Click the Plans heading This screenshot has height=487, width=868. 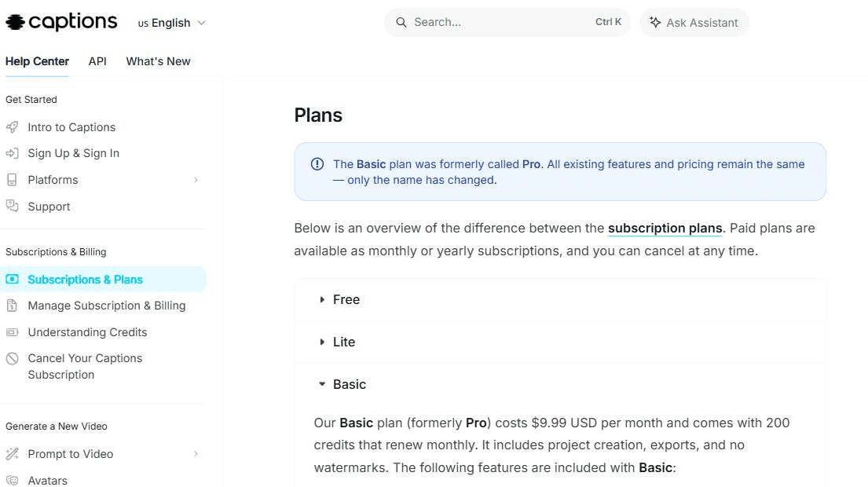pos(318,115)
